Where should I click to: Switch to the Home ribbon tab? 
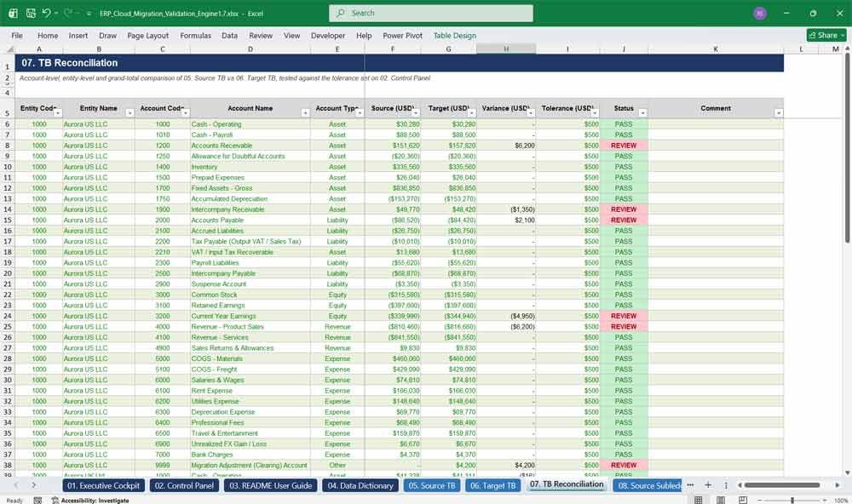(47, 35)
